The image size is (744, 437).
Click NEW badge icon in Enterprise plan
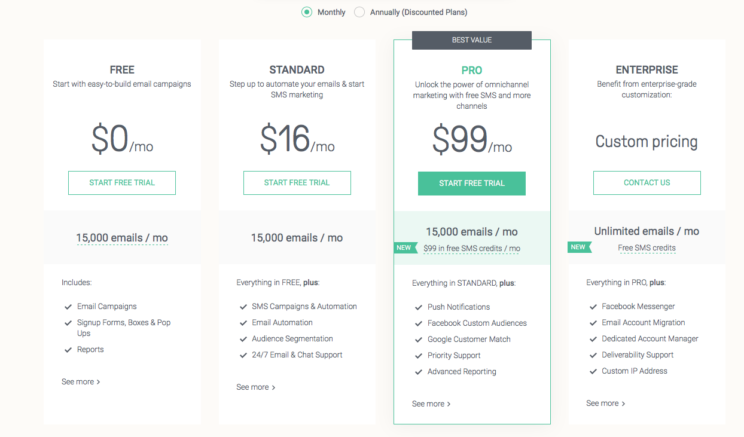point(579,247)
